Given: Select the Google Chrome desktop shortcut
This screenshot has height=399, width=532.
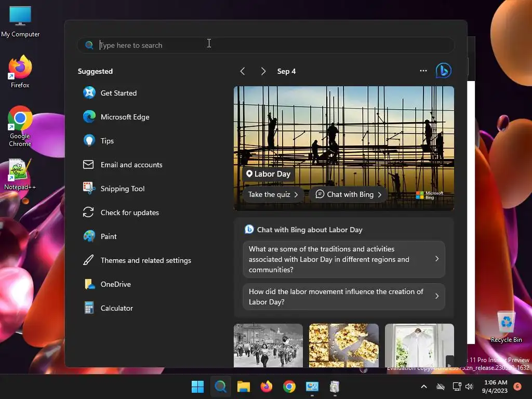Looking at the screenshot, I should point(20,126).
